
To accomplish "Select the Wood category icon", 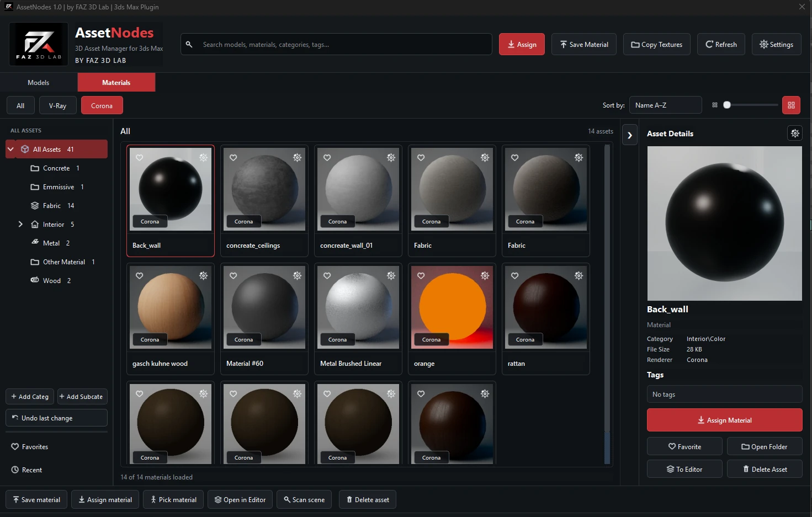I will click(x=35, y=280).
